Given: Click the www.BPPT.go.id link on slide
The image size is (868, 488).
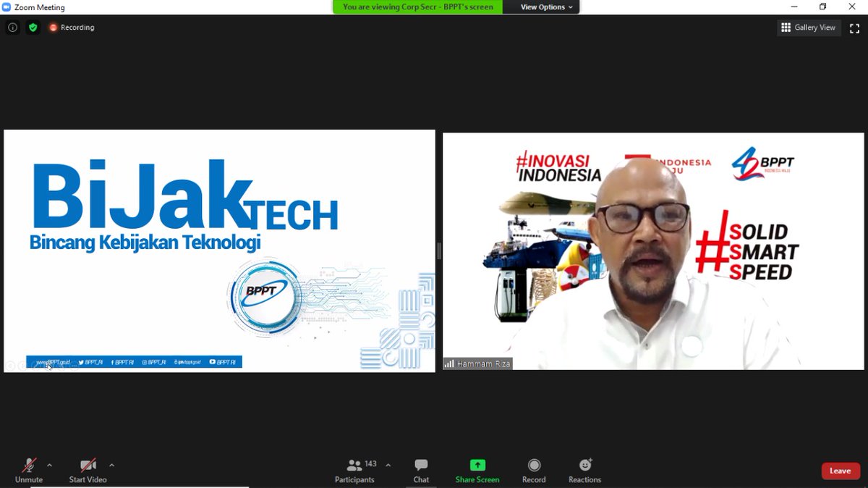Looking at the screenshot, I should pos(52,362).
